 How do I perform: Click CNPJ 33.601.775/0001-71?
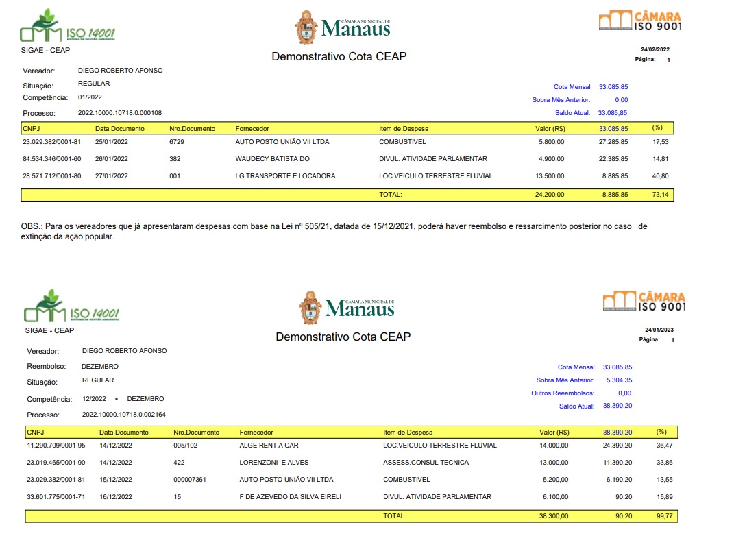tap(56, 496)
